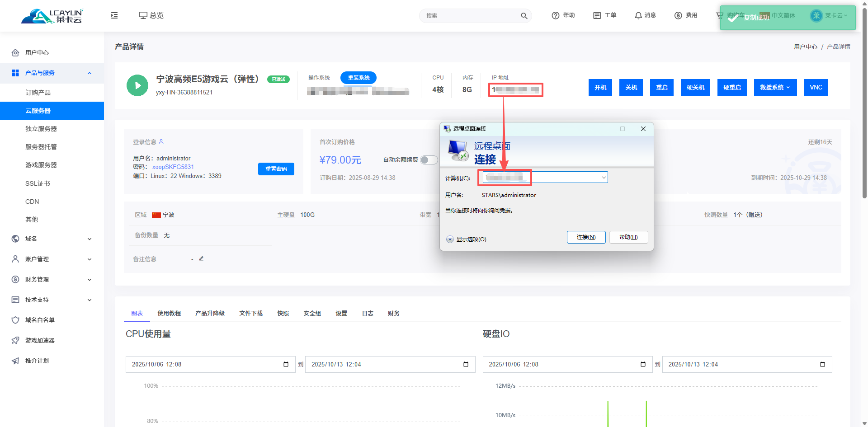This screenshot has width=868, height=427.
Task: Click the green play status icon
Action: tap(137, 85)
